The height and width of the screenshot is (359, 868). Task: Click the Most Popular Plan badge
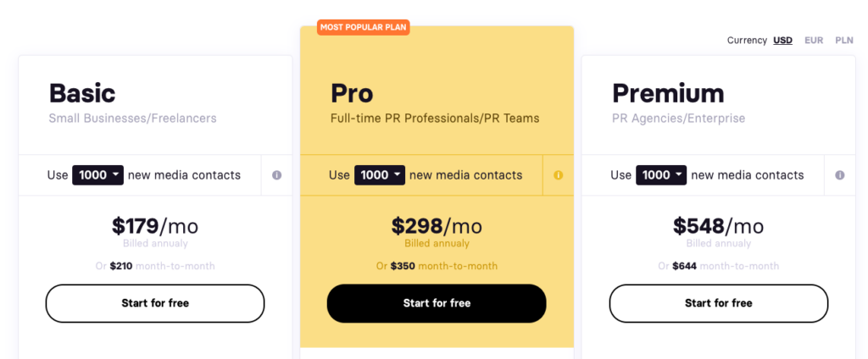[364, 28]
